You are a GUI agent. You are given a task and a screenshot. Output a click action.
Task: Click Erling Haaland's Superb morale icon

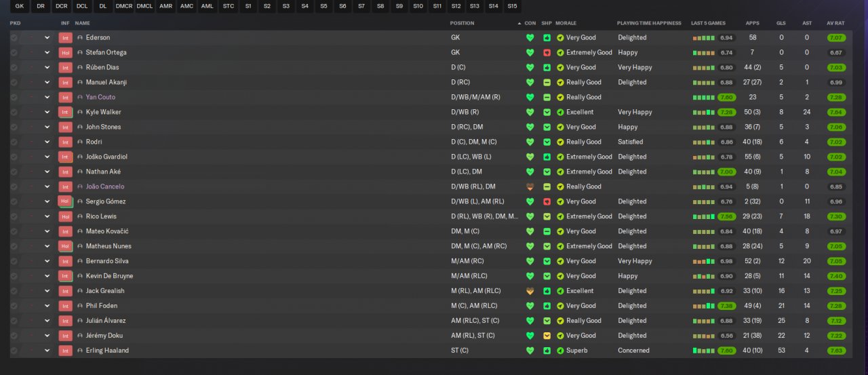[560, 351]
